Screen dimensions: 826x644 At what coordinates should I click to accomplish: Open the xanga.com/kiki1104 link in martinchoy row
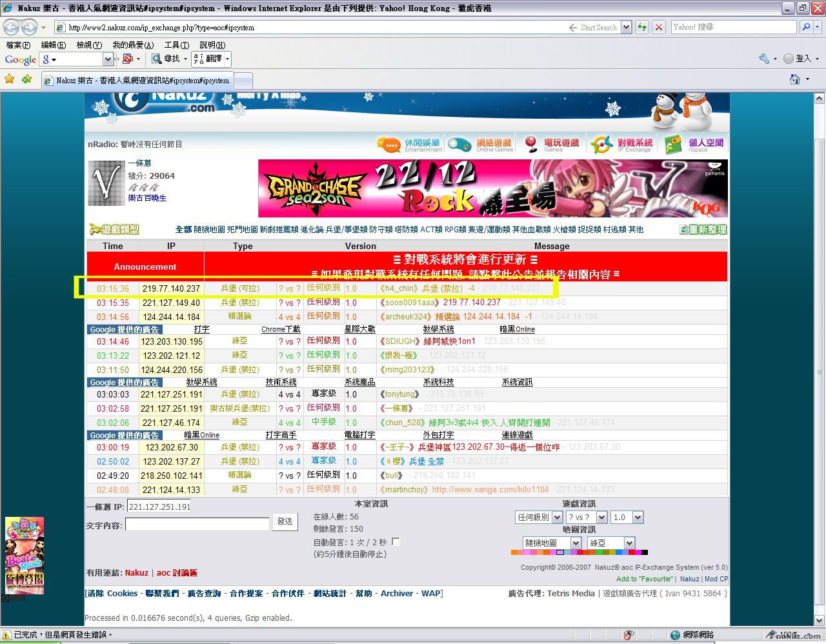tap(490, 490)
